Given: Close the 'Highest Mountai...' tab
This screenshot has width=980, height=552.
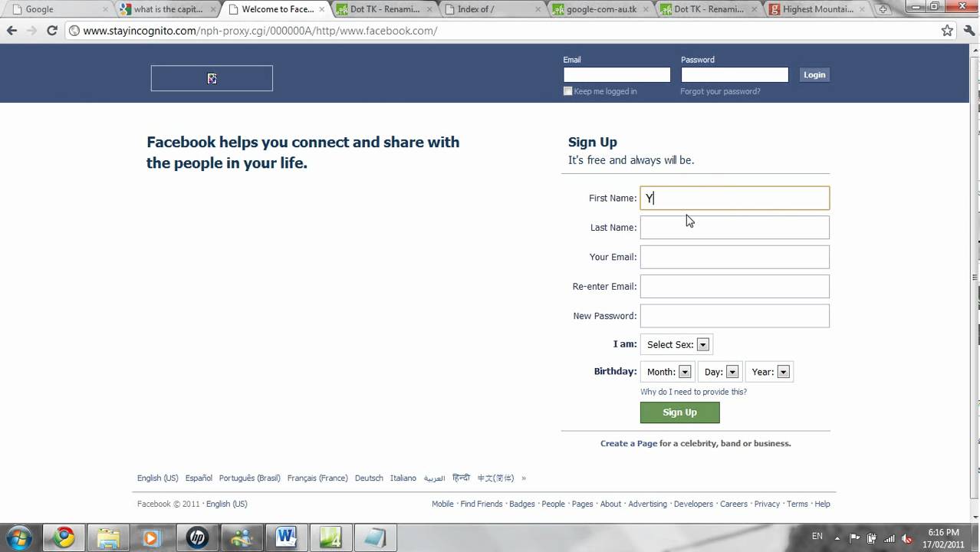Looking at the screenshot, I should pyautogui.click(x=863, y=10).
